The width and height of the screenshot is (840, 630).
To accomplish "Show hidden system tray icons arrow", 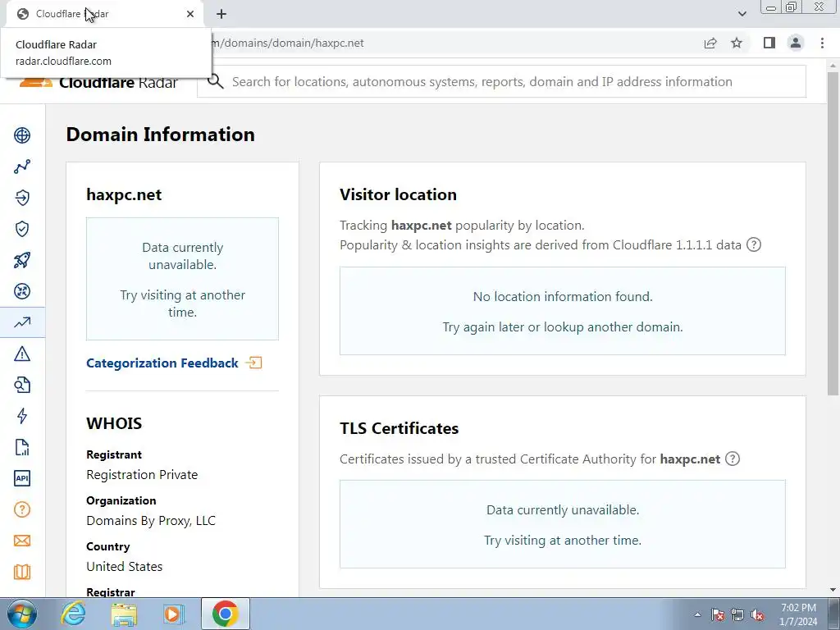I will pos(697,614).
